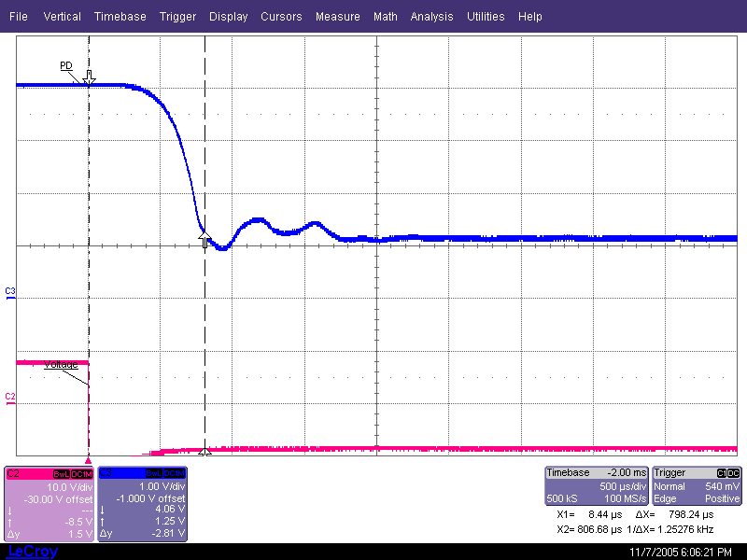This screenshot has height=560, width=747.
Task: Click the -30.00 V offset value
Action: pyautogui.click(x=58, y=499)
